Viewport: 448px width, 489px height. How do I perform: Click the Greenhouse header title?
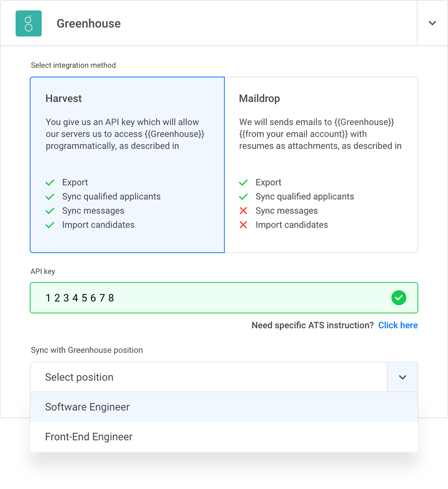coord(88,24)
